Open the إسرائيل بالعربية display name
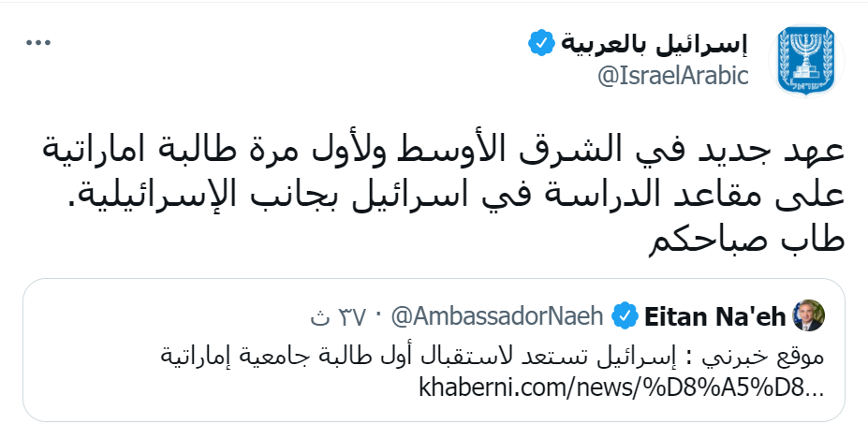This screenshot has height=424, width=868. coord(655,43)
